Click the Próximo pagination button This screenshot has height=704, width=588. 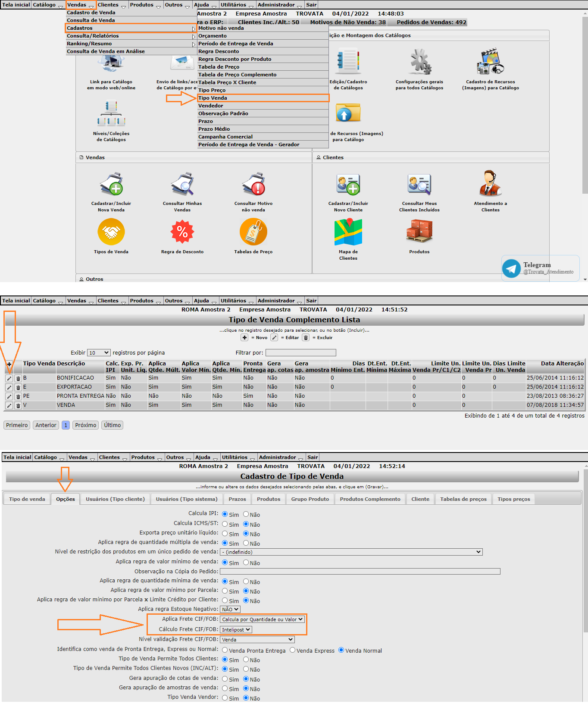click(x=85, y=425)
